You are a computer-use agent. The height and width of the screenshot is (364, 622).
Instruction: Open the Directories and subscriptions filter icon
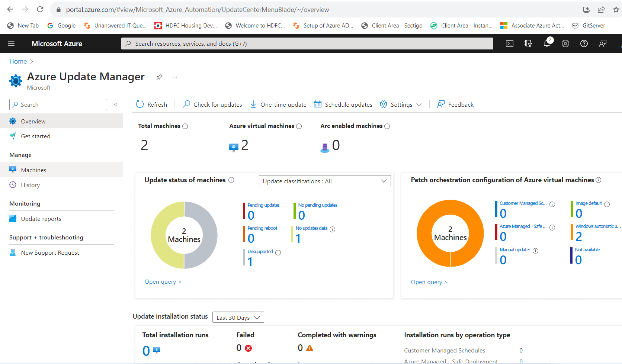(528, 44)
